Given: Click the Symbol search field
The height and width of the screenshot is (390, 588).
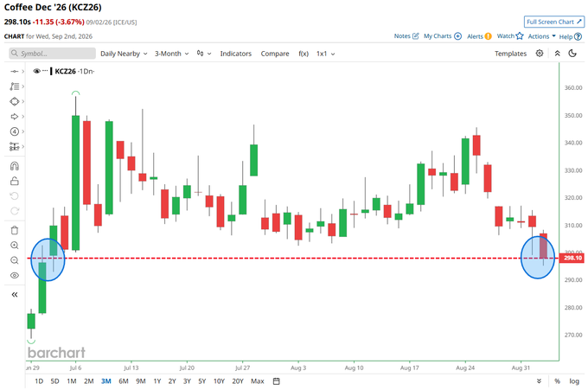Looking at the screenshot, I should point(52,54).
